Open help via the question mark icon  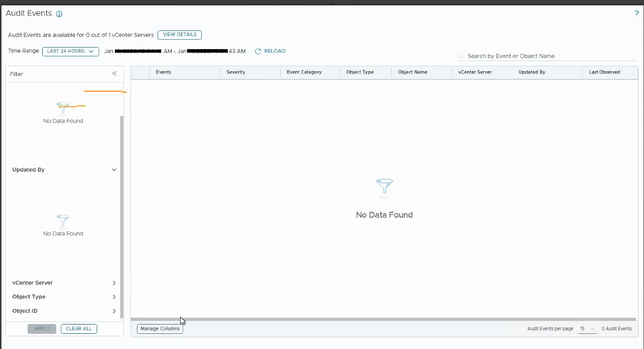pyautogui.click(x=637, y=14)
